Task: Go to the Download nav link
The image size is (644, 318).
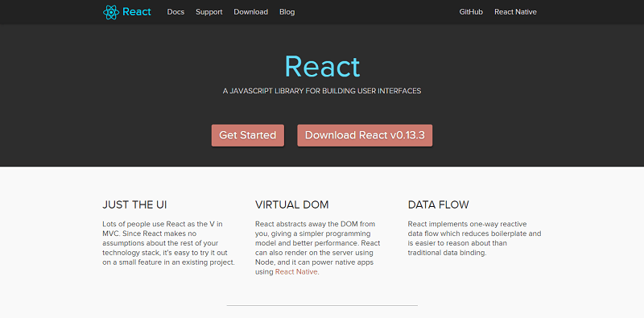Action: pyautogui.click(x=251, y=12)
